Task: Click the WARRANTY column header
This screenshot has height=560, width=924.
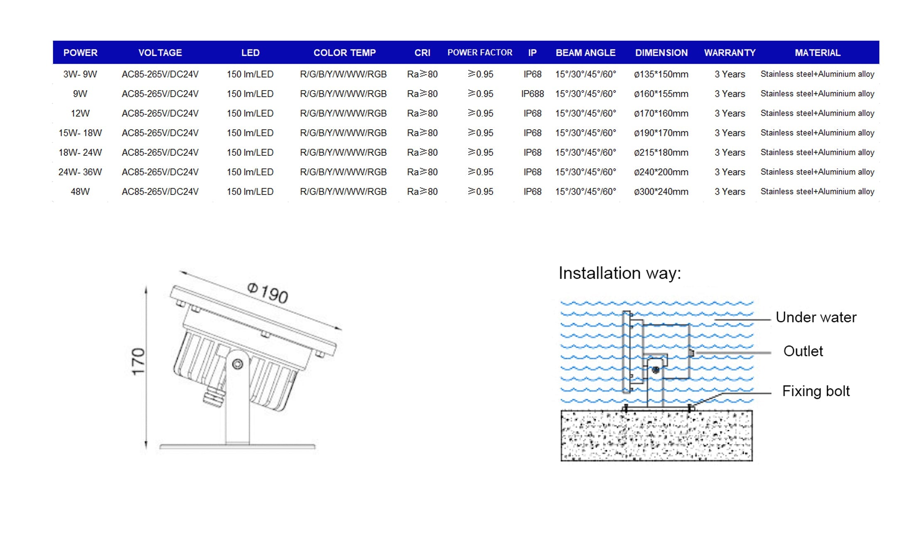Action: (730, 53)
